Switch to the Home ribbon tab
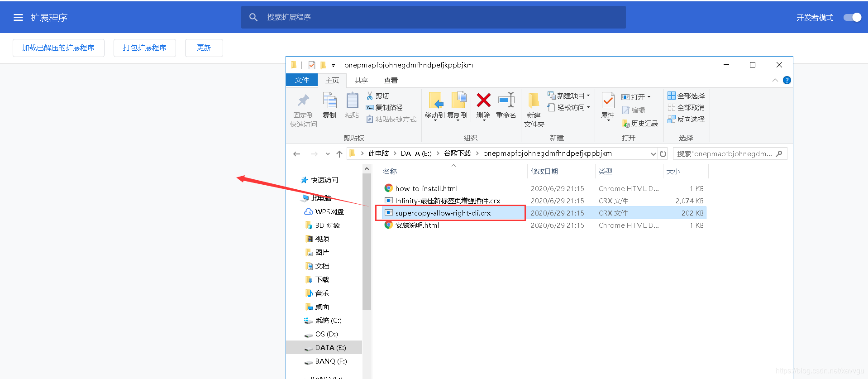Screen dimensions: 868x379 pos(332,80)
